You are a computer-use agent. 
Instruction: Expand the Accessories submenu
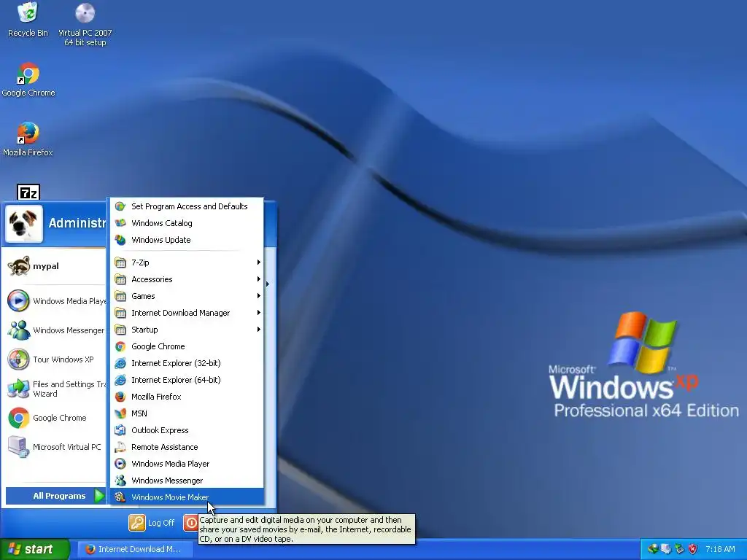[187, 279]
